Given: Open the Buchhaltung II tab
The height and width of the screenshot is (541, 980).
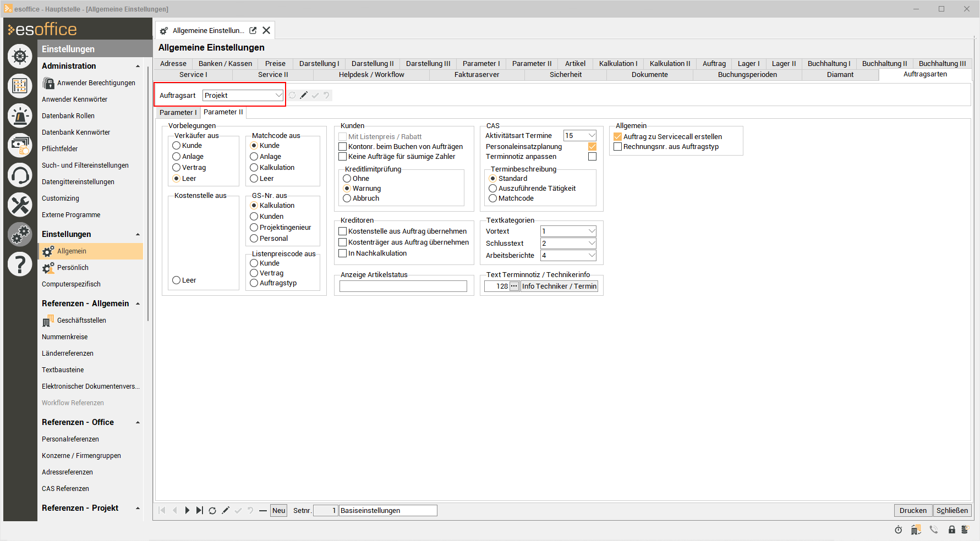Looking at the screenshot, I should [x=884, y=64].
